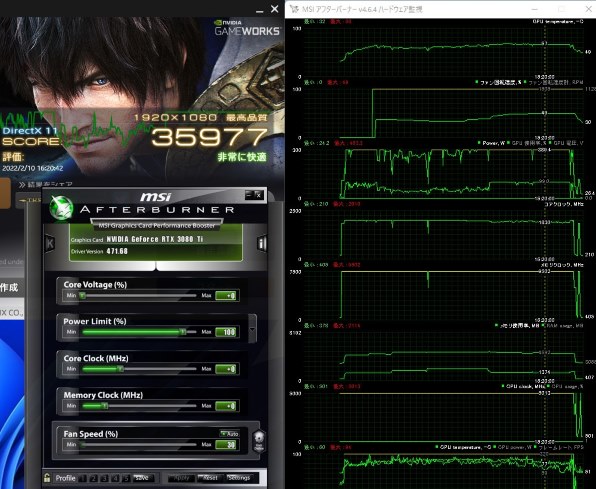Image resolution: width=596 pixels, height=489 pixels.
Task: Click the Power Limit 100 value box
Action: tap(227, 332)
